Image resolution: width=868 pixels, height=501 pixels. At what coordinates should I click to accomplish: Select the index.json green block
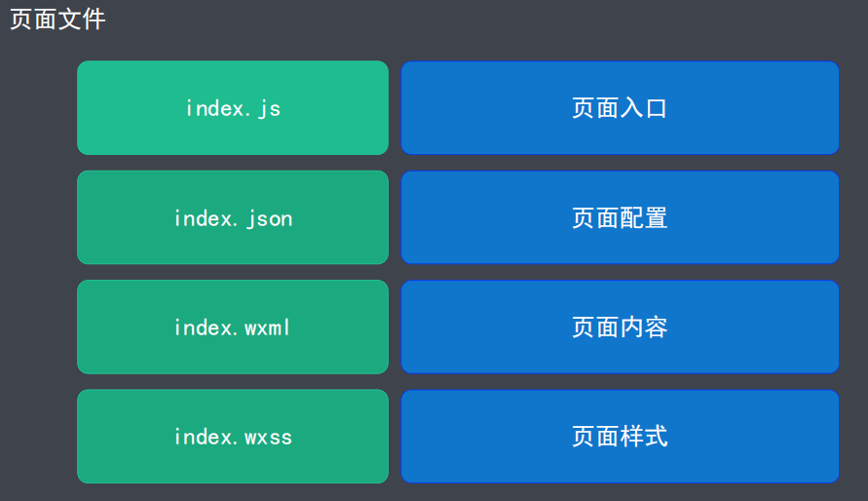click(233, 217)
